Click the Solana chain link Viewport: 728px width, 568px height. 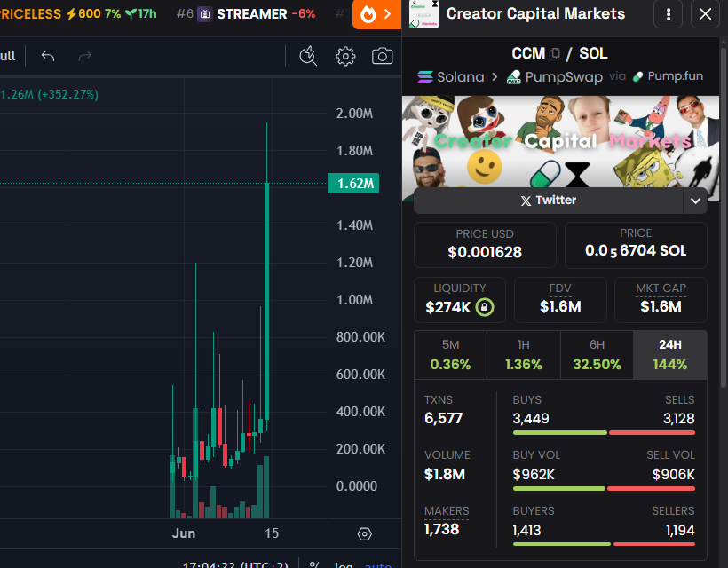451,76
